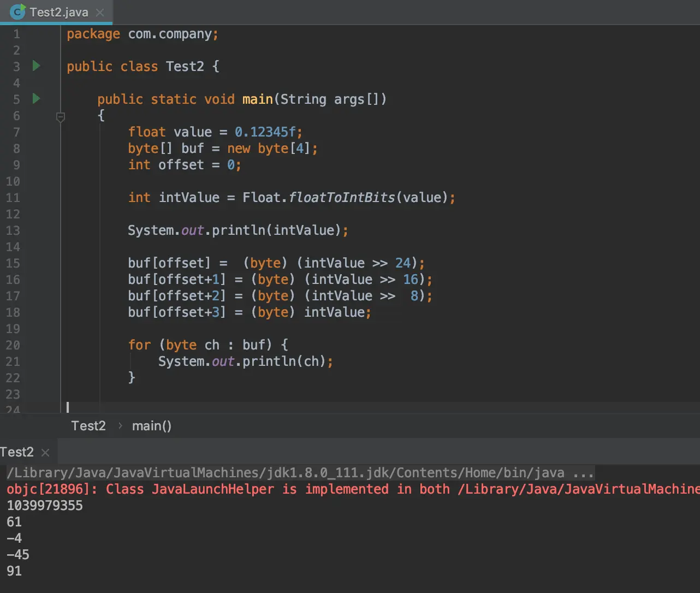Click line number 23 in the gutter
The width and height of the screenshot is (700, 593).
click(13, 394)
